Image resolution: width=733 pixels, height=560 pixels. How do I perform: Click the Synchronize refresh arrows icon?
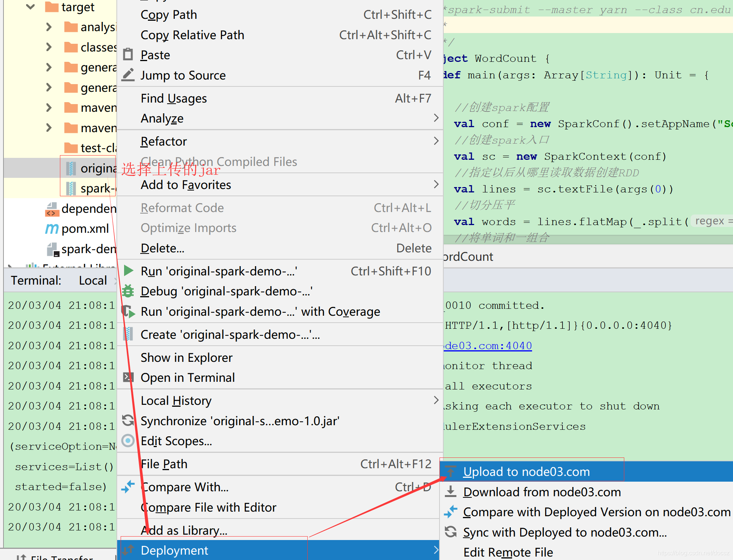click(x=128, y=421)
